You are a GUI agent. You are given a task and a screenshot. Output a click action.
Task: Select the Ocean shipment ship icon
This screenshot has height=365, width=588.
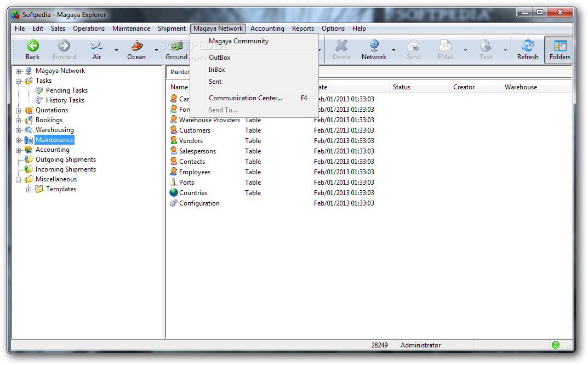click(x=136, y=46)
